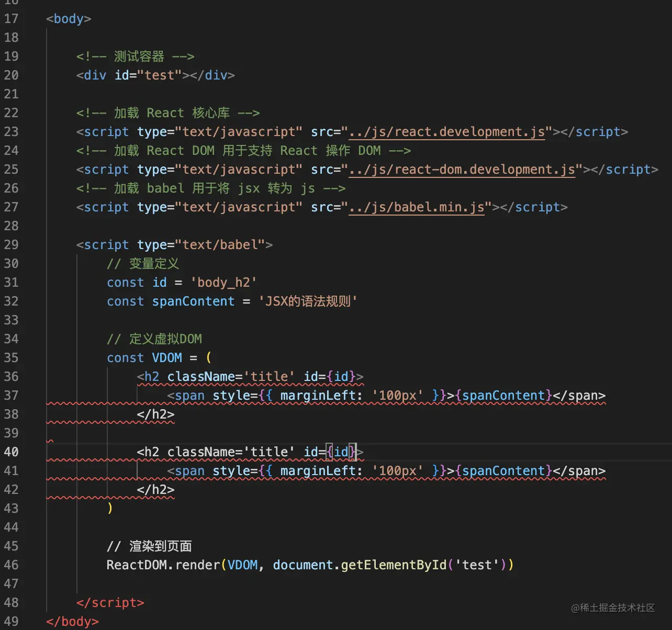This screenshot has height=630, width=672.
Task: Click the closing body tag on line 49
Action: click(x=72, y=622)
